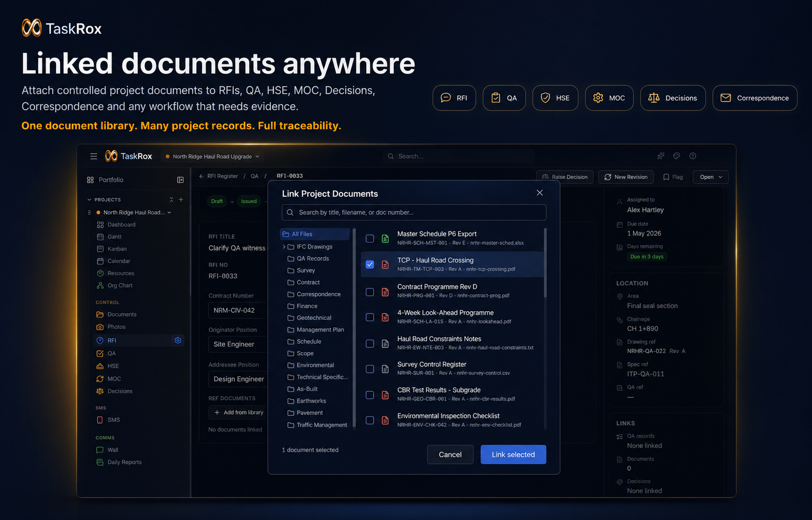This screenshot has width=812, height=520.
Task: Select the 4-Week Look-Ahead Programme checkbox
Action: [369, 317]
